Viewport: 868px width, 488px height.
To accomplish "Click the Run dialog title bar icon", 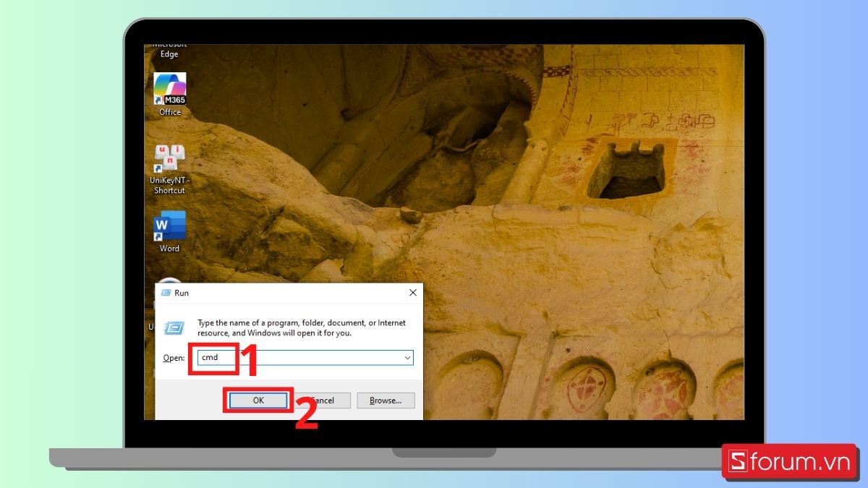I will pyautogui.click(x=165, y=293).
